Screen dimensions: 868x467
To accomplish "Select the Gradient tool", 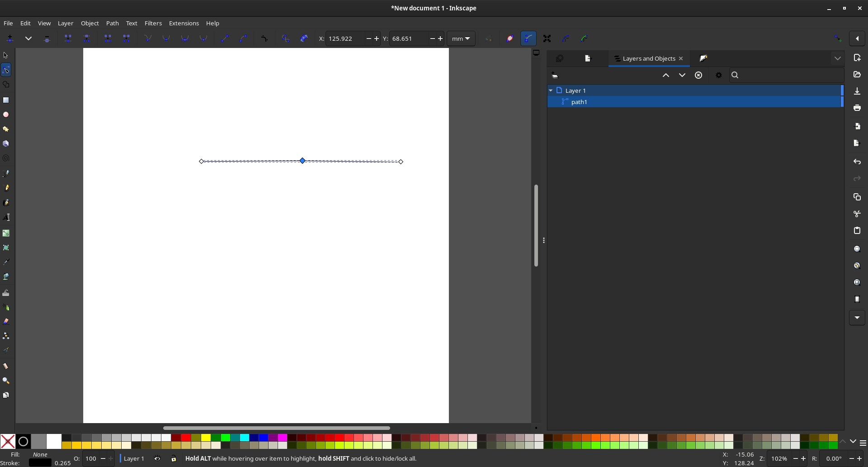I will pyautogui.click(x=6, y=233).
